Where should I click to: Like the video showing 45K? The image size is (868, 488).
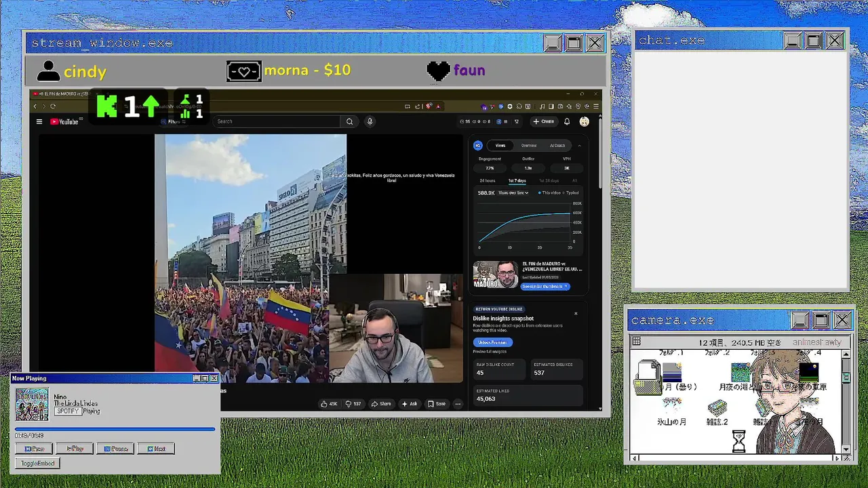click(329, 403)
